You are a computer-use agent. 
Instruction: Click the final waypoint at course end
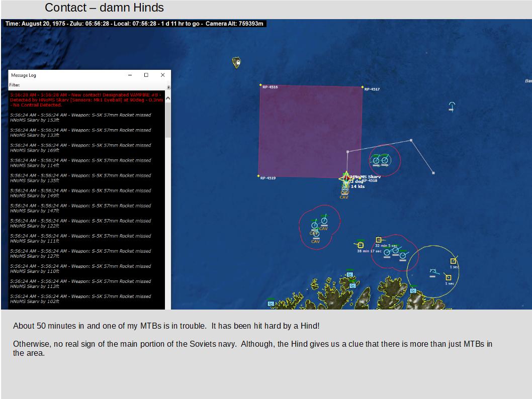(433, 173)
